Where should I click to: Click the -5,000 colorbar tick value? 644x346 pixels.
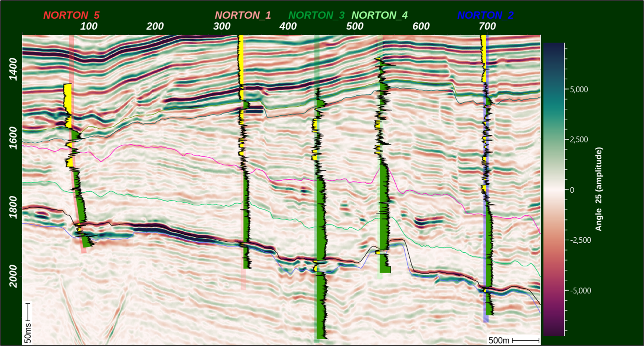tap(580, 291)
